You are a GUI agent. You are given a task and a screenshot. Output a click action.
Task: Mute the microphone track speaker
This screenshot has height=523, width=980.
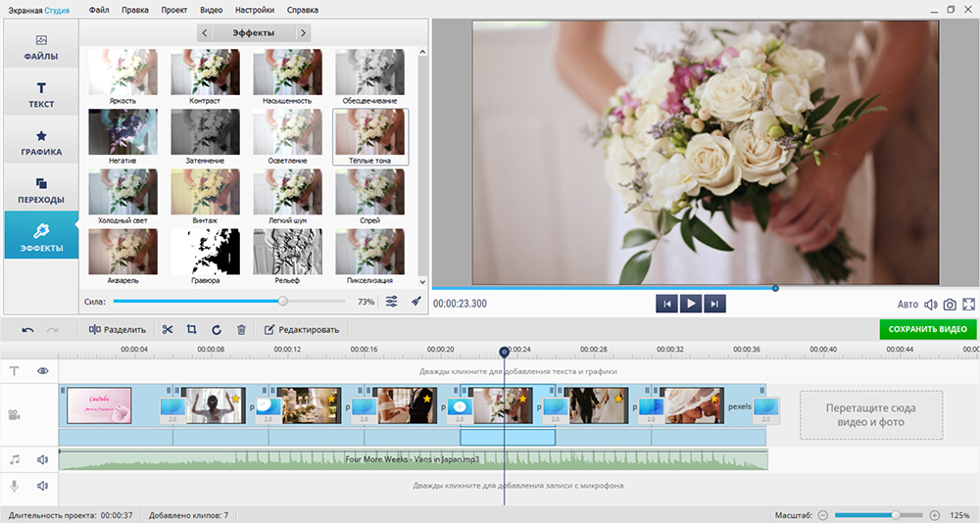[43, 485]
